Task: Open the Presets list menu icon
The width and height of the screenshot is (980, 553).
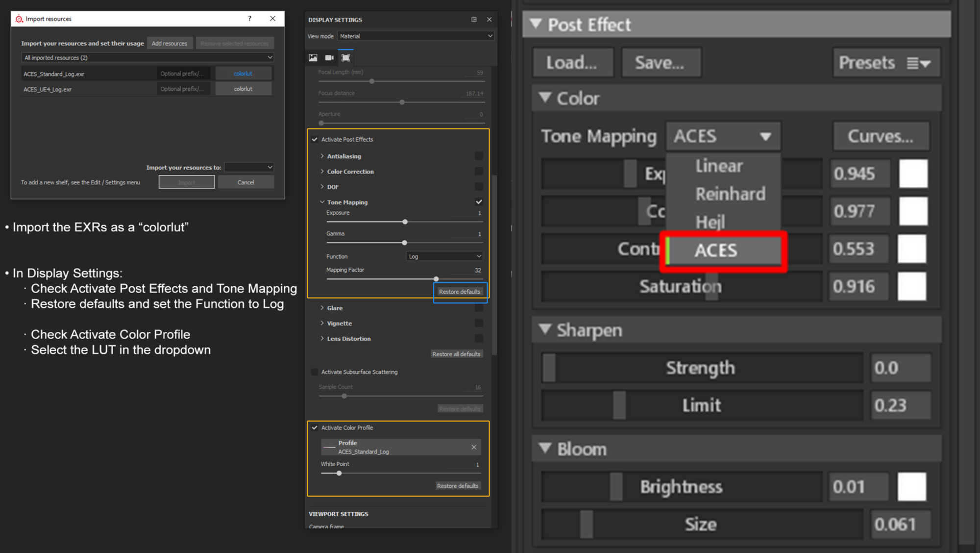Action: pyautogui.click(x=918, y=63)
